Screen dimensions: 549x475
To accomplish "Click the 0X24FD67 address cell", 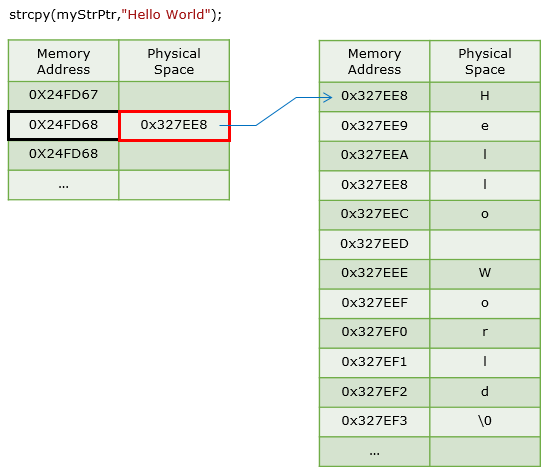I will (x=63, y=96).
